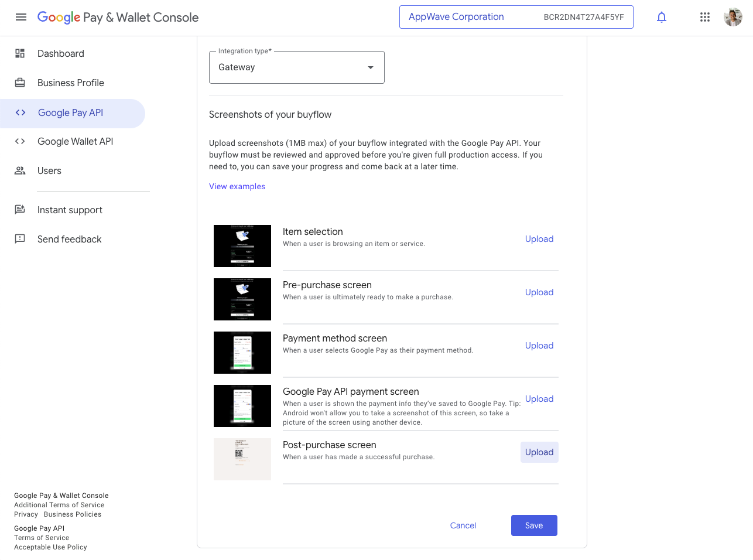Open the Business Policies link
This screenshot has width=753, height=560.
73,514
